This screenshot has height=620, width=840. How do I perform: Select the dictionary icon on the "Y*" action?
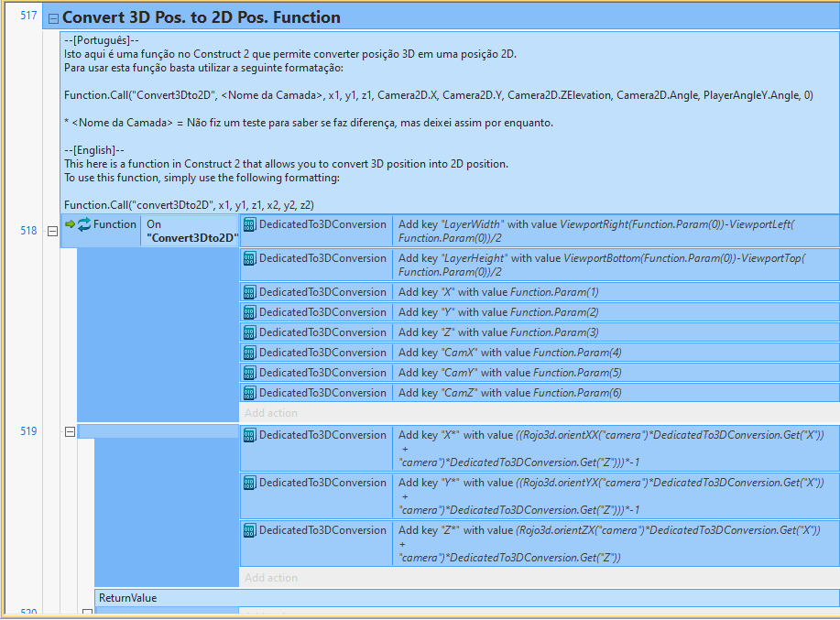[x=250, y=483]
